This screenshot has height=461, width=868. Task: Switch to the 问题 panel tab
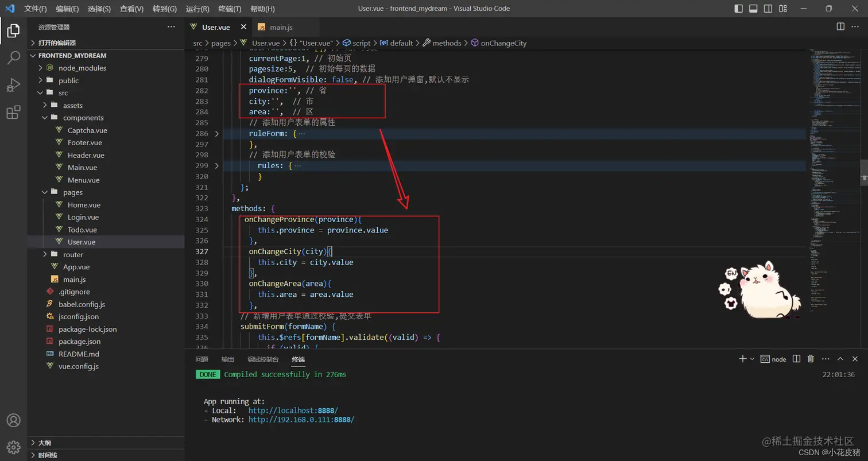pos(201,359)
